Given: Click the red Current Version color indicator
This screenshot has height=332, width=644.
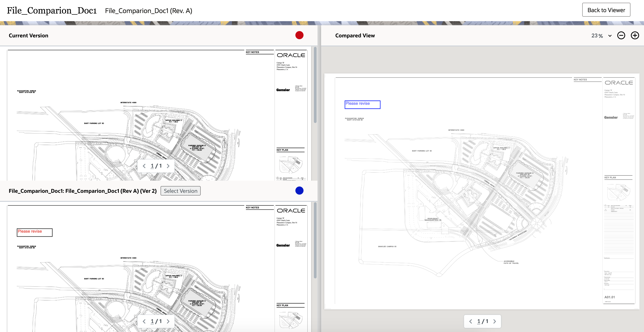Looking at the screenshot, I should [x=299, y=35].
